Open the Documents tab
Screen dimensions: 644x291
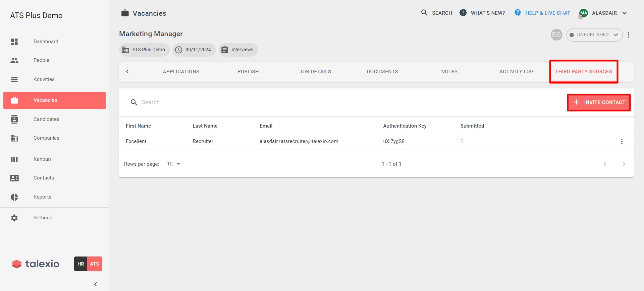click(x=382, y=72)
